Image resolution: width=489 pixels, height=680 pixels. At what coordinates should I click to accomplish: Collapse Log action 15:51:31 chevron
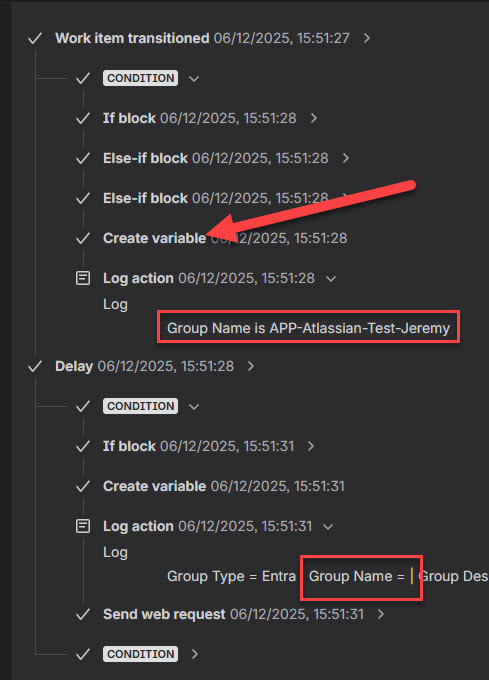328,526
